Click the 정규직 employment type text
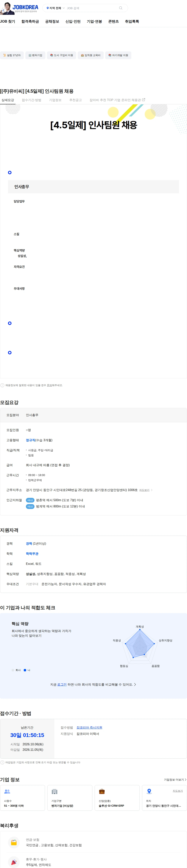 [31, 440]
